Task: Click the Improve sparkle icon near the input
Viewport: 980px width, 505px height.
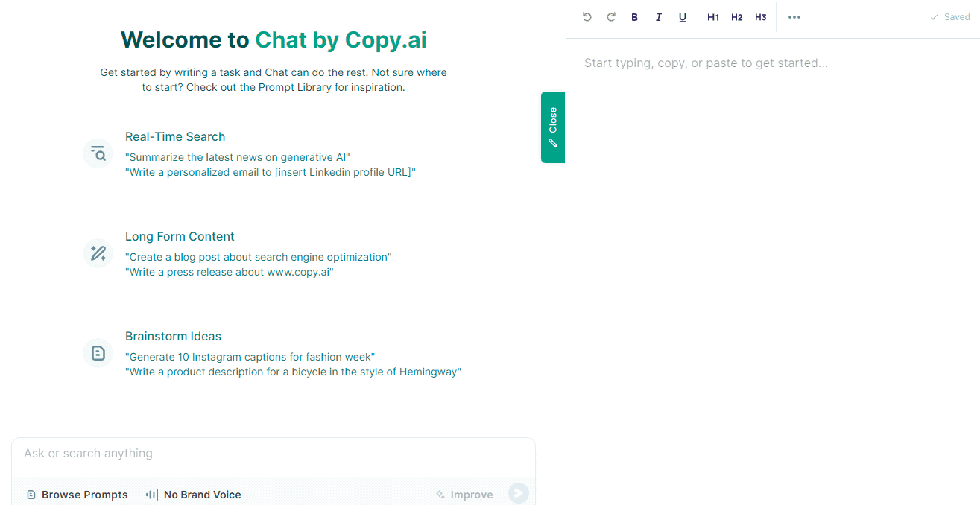Action: (440, 494)
